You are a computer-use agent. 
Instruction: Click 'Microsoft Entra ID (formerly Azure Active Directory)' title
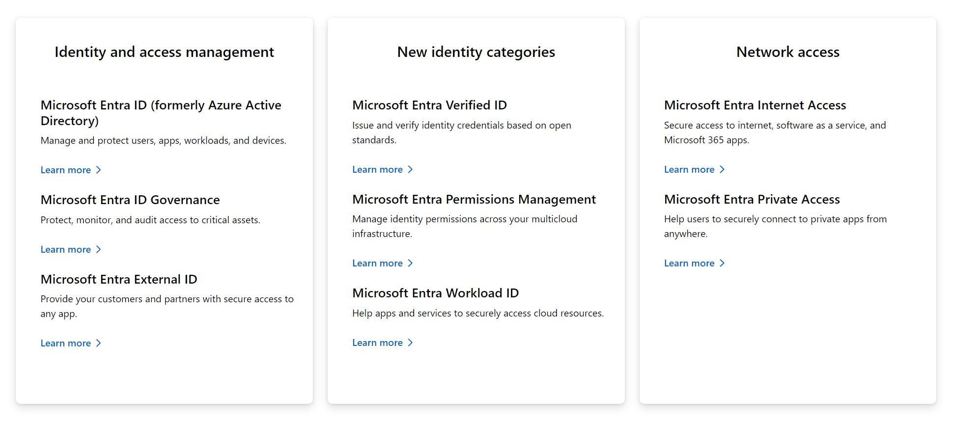tap(161, 113)
